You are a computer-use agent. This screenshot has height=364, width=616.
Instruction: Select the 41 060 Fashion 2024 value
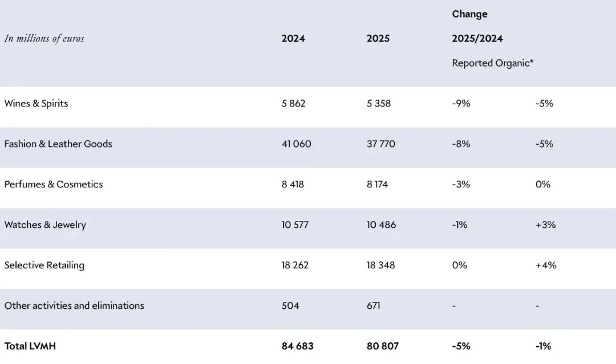point(296,144)
